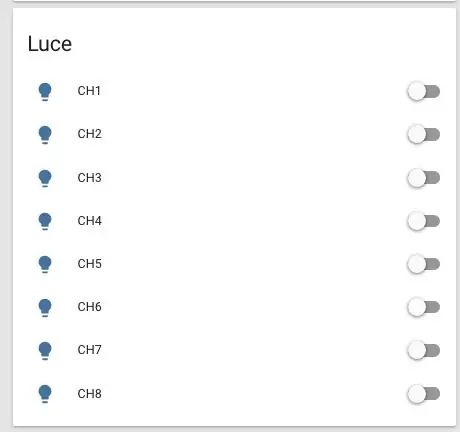Enable the CH2 toggle switch
Image resolution: width=460 pixels, height=432 pixels.
click(423, 135)
